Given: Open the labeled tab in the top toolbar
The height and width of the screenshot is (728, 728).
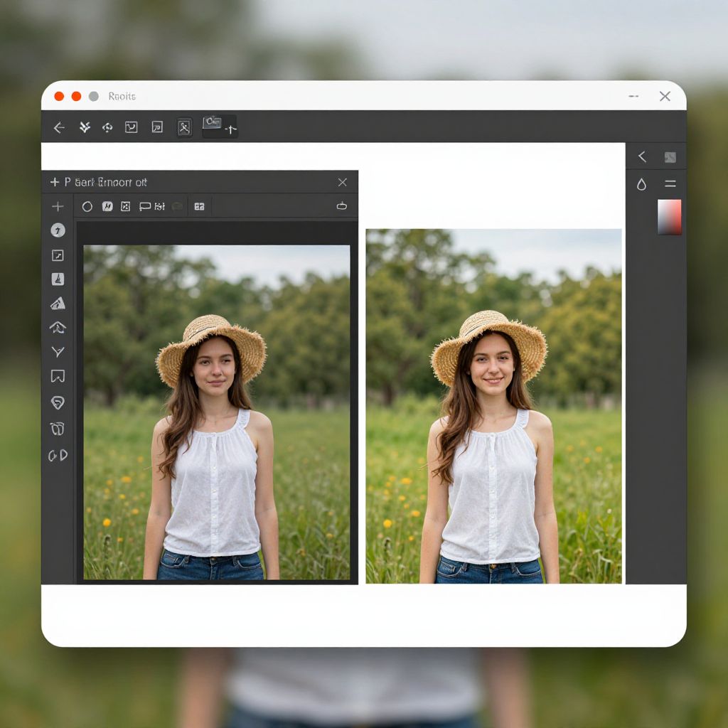Looking at the screenshot, I should pyautogui.click(x=220, y=127).
